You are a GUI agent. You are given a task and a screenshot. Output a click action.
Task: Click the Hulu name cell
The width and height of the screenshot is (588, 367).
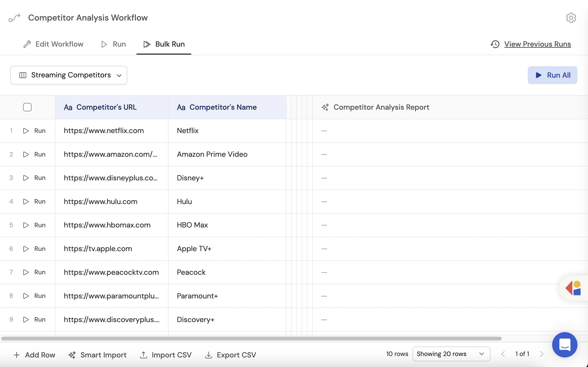(x=227, y=201)
